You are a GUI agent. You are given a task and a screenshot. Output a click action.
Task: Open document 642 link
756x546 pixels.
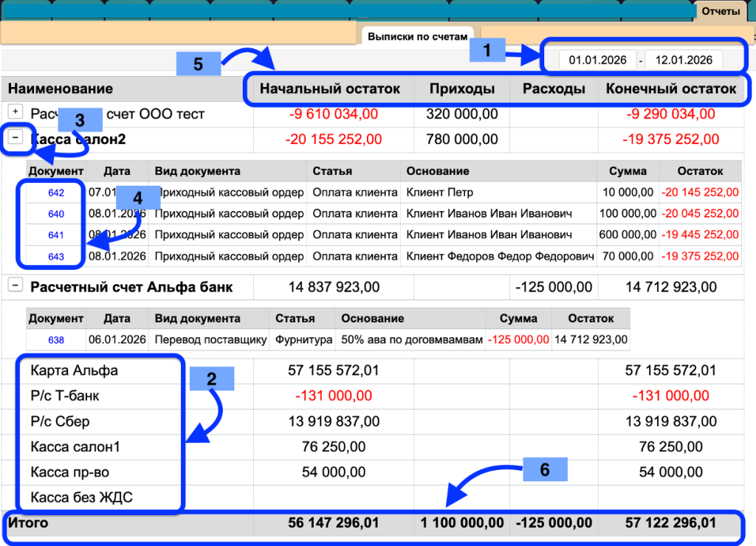[56, 193]
